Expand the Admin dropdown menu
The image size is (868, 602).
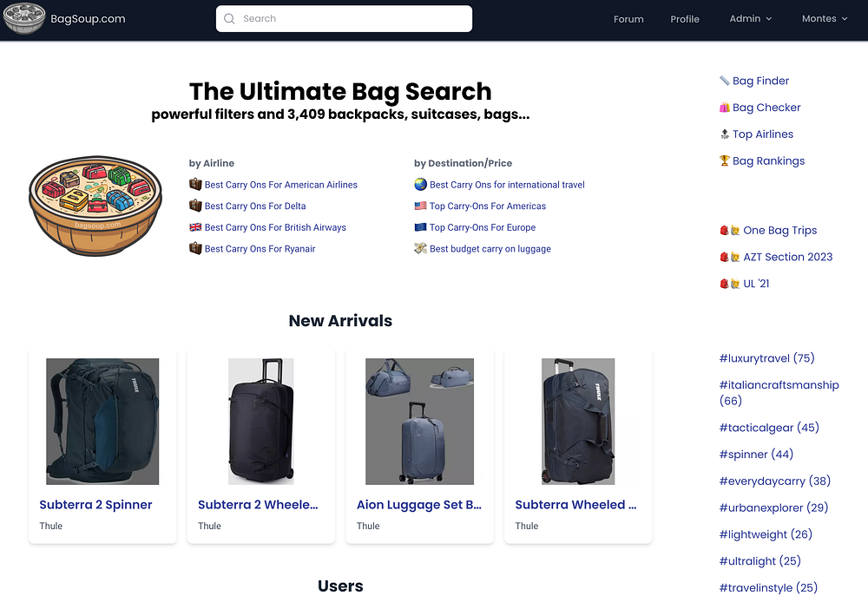click(x=750, y=19)
